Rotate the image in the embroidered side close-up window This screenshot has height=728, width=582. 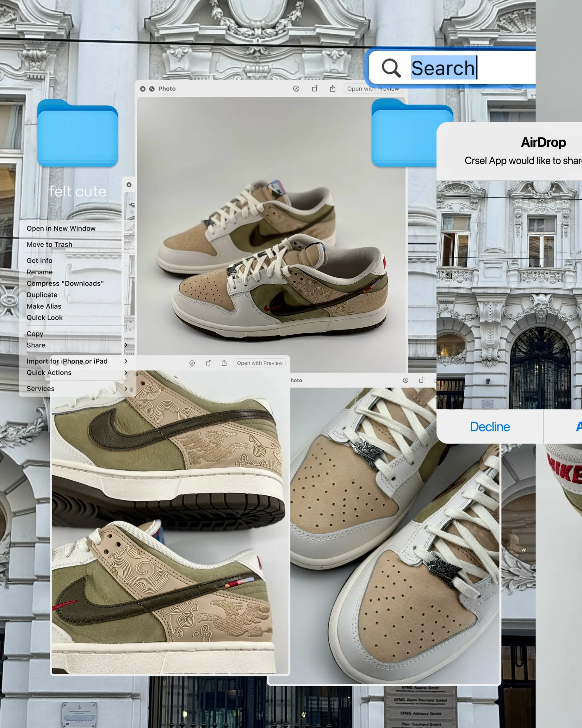click(x=208, y=363)
